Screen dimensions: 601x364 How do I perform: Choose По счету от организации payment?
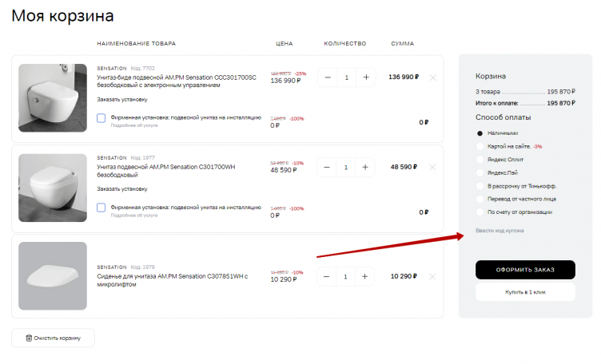tap(480, 212)
